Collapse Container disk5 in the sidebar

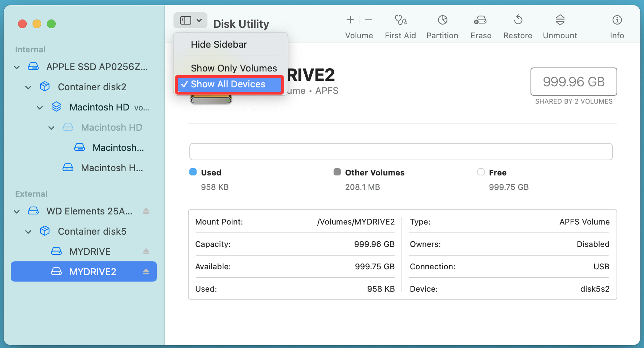pos(28,231)
